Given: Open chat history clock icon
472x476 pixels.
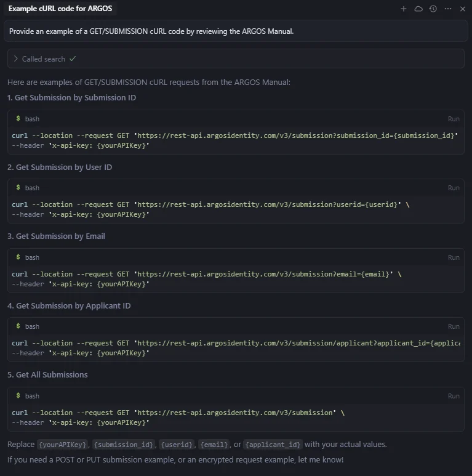Looking at the screenshot, I should click(x=433, y=9).
